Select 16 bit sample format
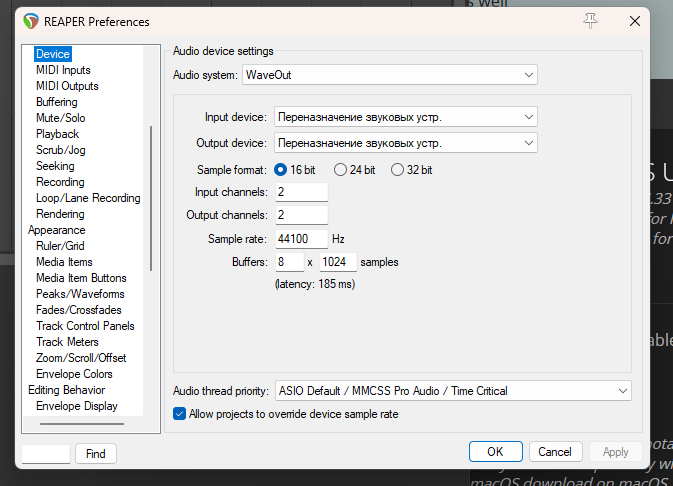The width and height of the screenshot is (673, 486). 281,170
